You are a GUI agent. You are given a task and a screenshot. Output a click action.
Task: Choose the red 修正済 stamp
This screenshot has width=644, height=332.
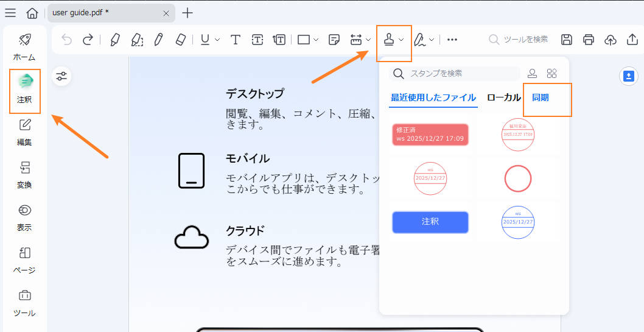pos(430,135)
